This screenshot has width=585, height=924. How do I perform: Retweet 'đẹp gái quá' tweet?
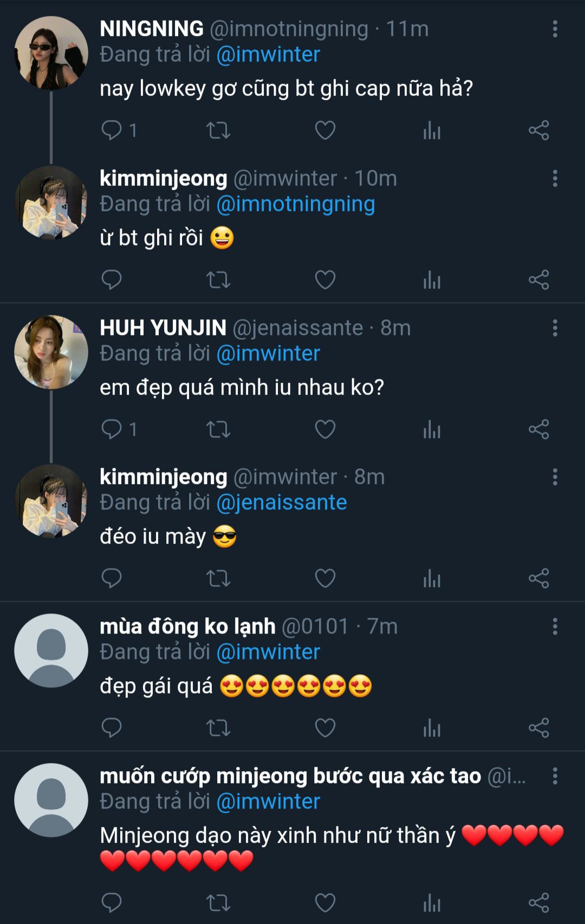click(218, 728)
